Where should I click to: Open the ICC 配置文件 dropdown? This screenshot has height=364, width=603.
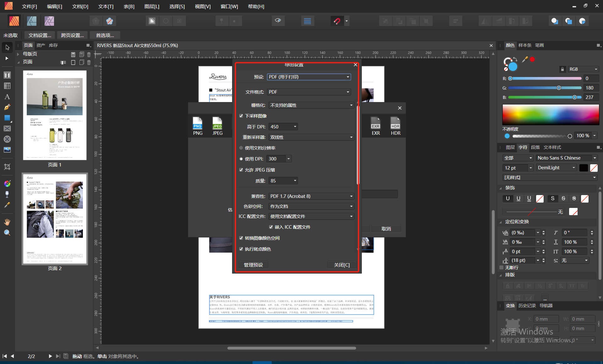pos(311,216)
